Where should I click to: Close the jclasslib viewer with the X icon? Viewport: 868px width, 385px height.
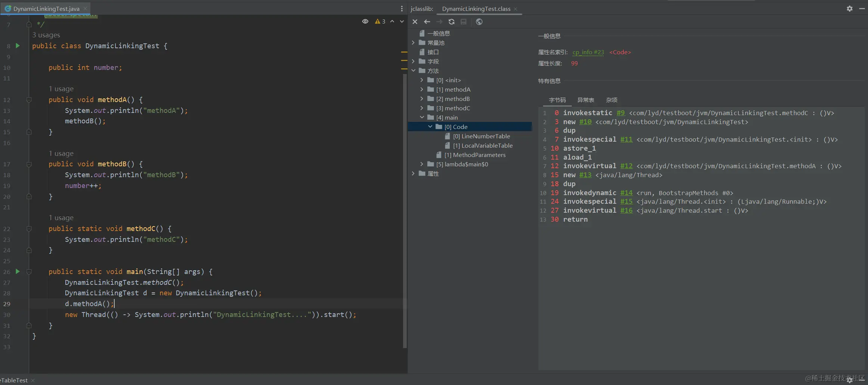(415, 22)
